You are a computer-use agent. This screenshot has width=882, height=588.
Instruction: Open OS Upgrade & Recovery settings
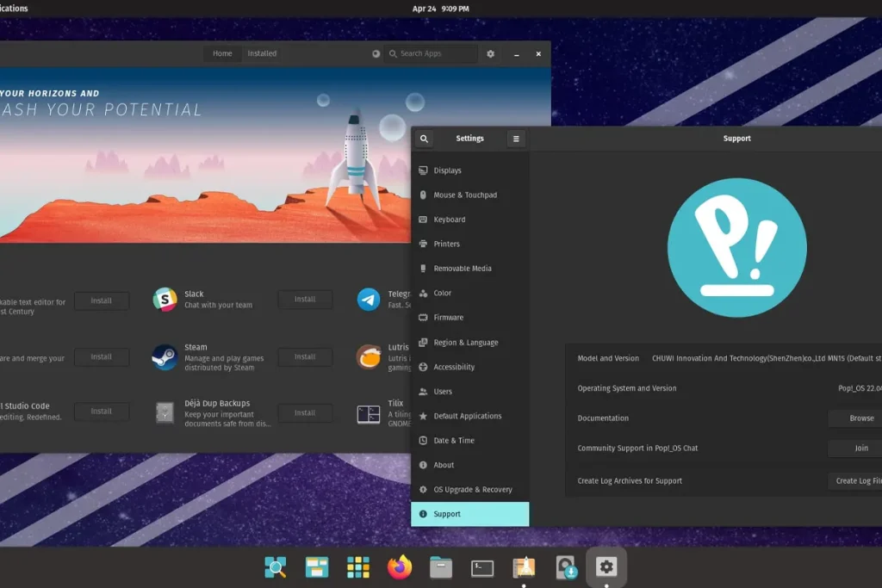[x=472, y=490]
